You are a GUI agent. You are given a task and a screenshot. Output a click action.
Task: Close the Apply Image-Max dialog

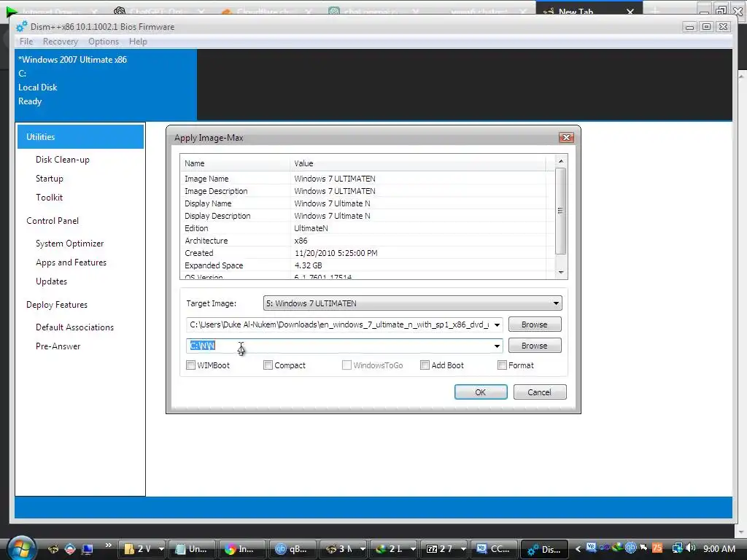[566, 138]
